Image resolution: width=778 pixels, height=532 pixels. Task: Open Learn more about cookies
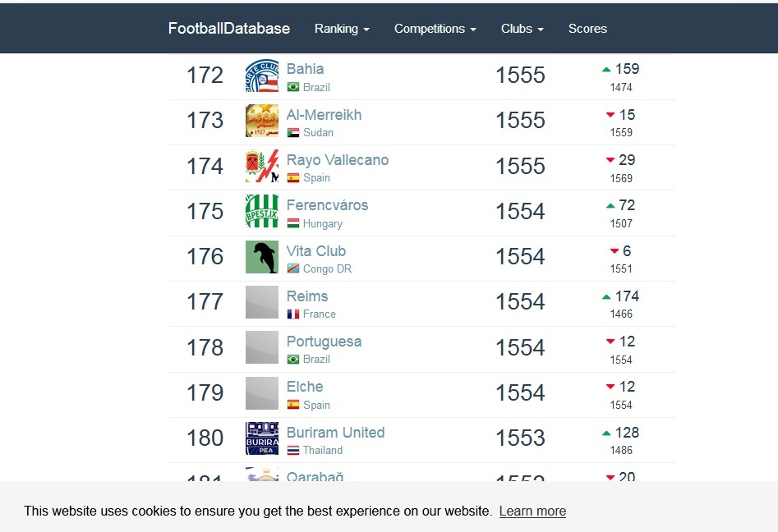532,511
